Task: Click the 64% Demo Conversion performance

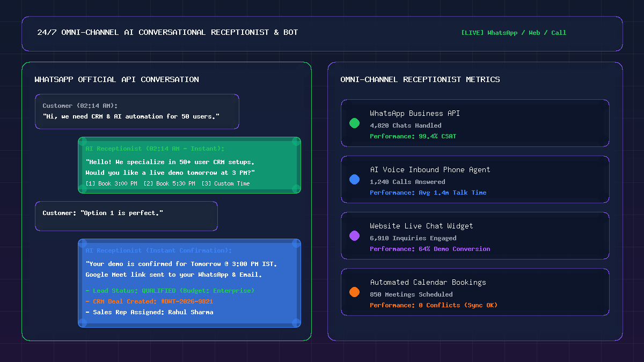Action: coord(430,249)
